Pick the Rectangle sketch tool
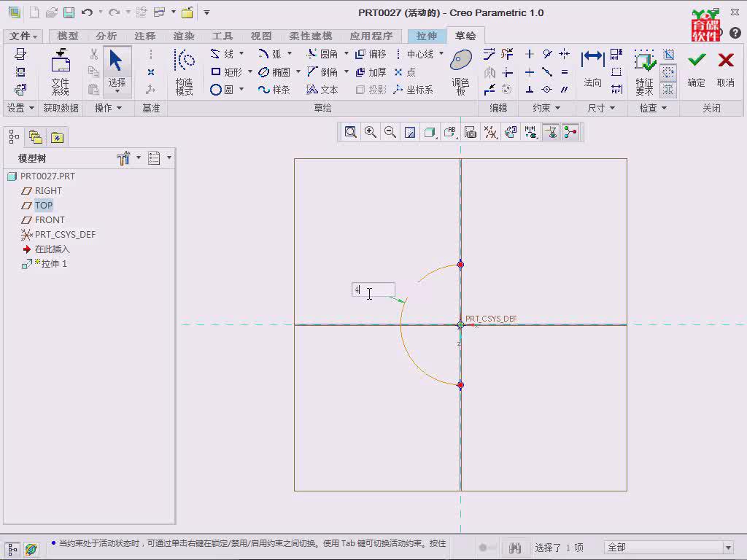The width and height of the screenshot is (747, 560). pos(227,72)
